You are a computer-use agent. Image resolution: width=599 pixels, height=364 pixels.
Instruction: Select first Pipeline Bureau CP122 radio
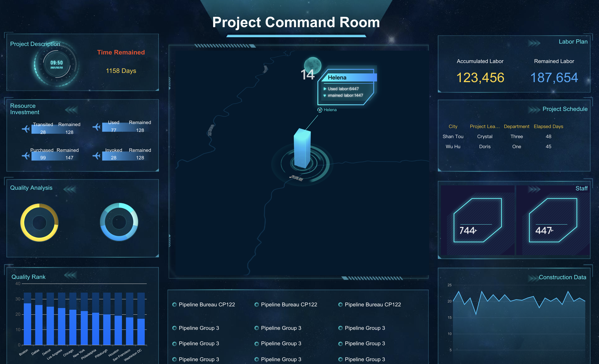174,305
